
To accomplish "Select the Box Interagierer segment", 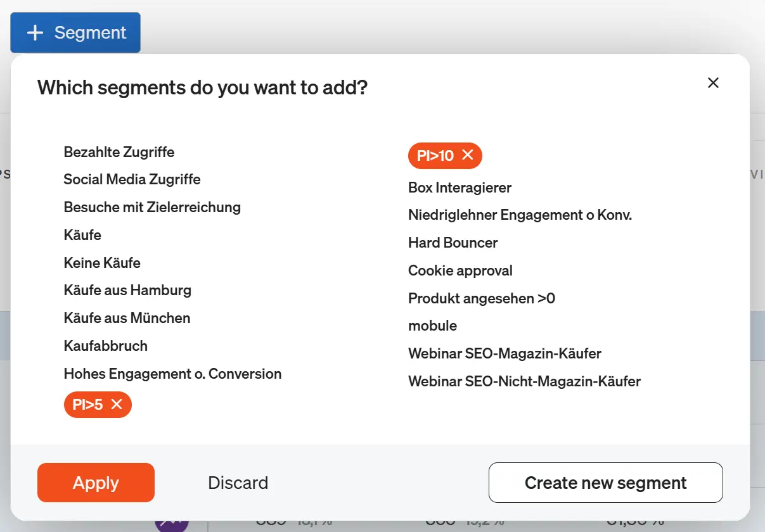I will [x=459, y=187].
